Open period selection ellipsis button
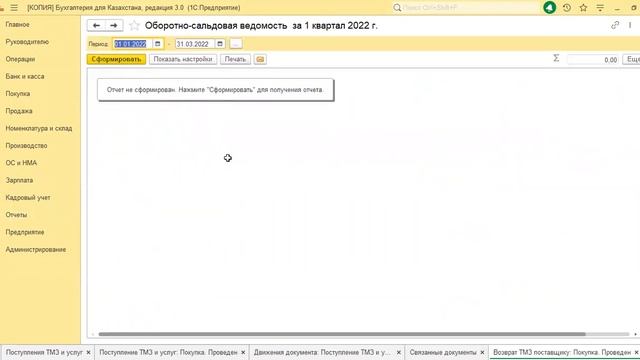The width and height of the screenshot is (640, 360). point(236,44)
